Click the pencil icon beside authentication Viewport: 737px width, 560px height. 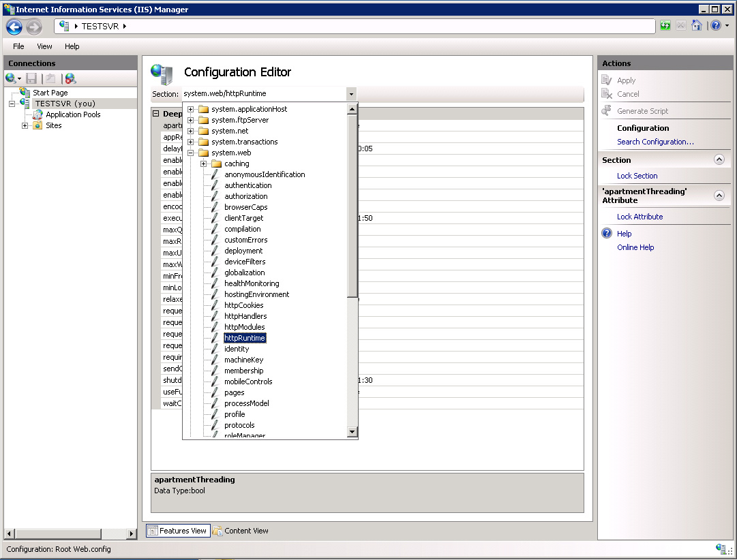pyautogui.click(x=215, y=185)
